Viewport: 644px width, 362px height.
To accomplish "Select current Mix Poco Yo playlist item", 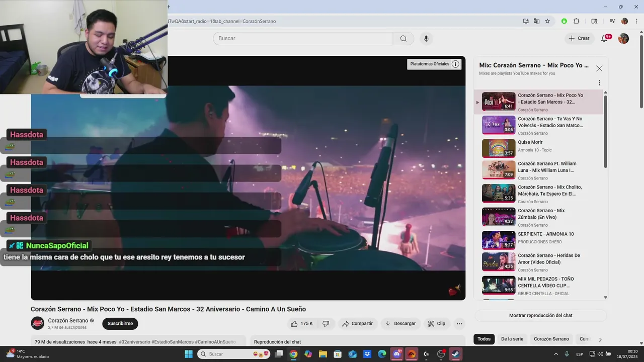I will click(538, 102).
